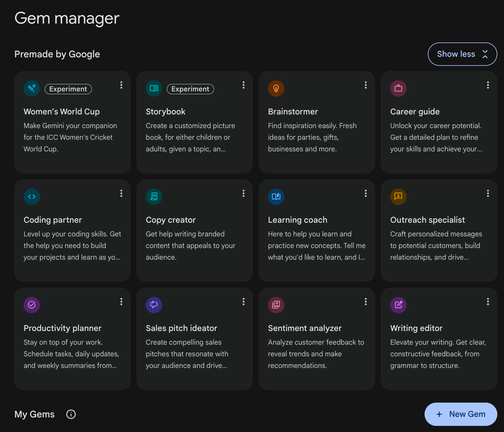Open more options for Outreach specialist
Image resolution: width=504 pixels, height=432 pixels.
pyautogui.click(x=488, y=193)
